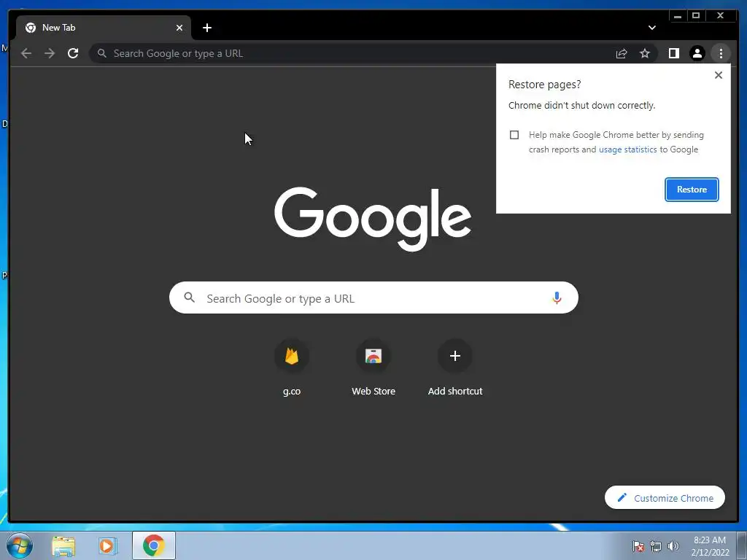Minimize the Chrome window
747x560 pixels.
pos(678,16)
